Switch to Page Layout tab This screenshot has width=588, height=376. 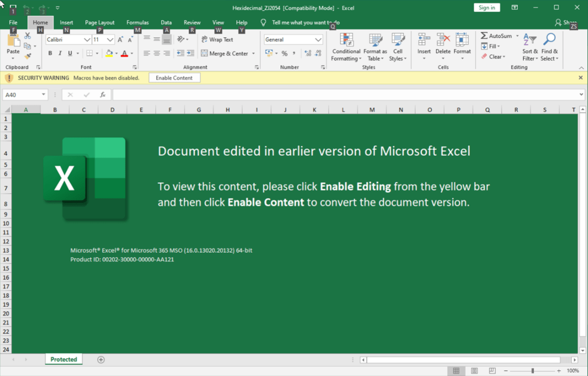click(99, 23)
